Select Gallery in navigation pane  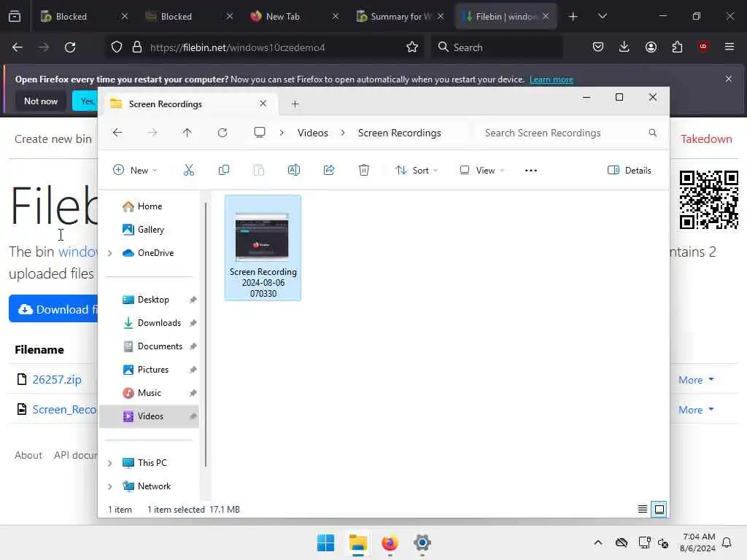[x=150, y=230]
